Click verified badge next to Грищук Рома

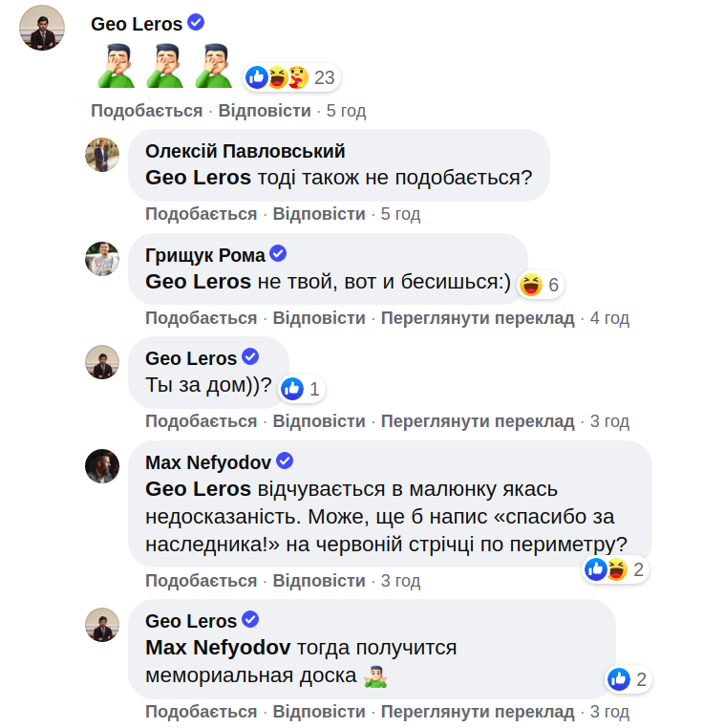point(279,254)
